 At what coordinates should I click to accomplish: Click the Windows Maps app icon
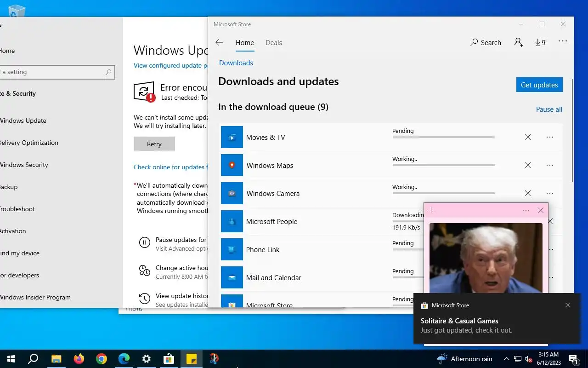click(x=232, y=165)
